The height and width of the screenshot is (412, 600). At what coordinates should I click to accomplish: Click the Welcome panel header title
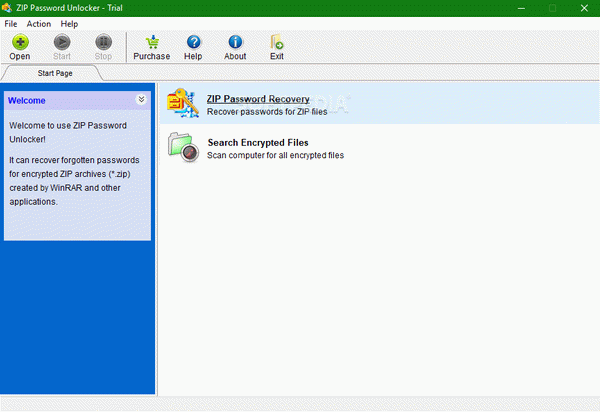point(27,101)
